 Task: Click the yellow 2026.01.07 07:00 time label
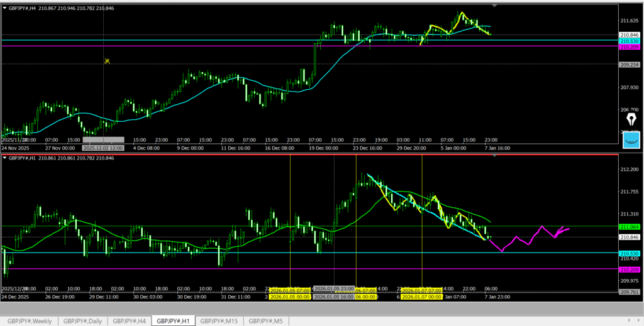[423, 291]
